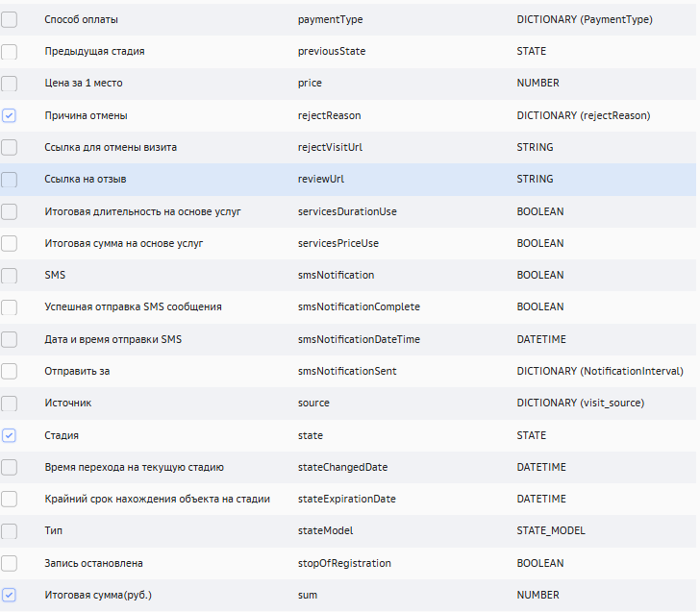
Task: Click the 'Причина отмены' label
Action: [x=86, y=115]
